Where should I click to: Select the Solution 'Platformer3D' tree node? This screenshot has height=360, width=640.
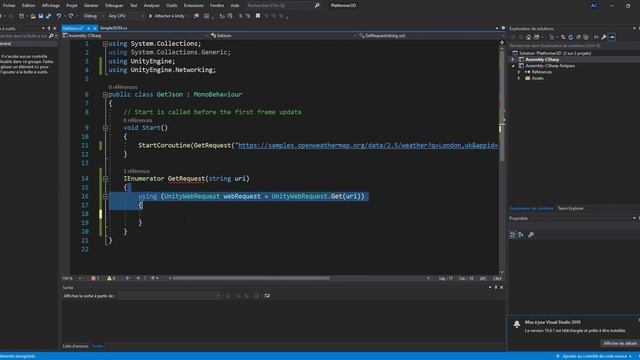(551, 53)
